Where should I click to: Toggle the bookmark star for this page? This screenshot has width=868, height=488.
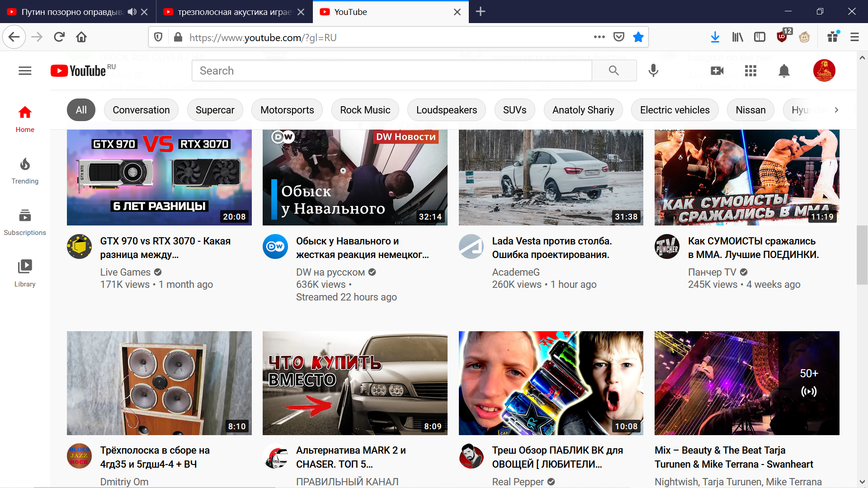(x=638, y=37)
